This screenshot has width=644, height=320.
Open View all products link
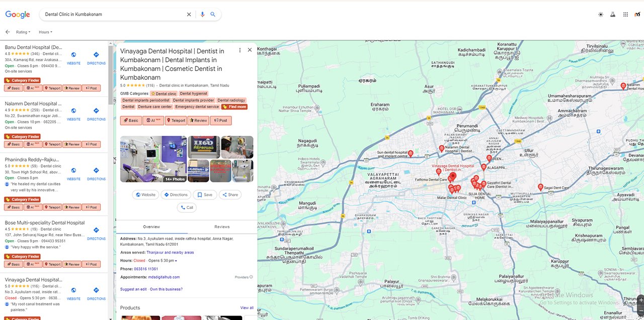point(247,308)
